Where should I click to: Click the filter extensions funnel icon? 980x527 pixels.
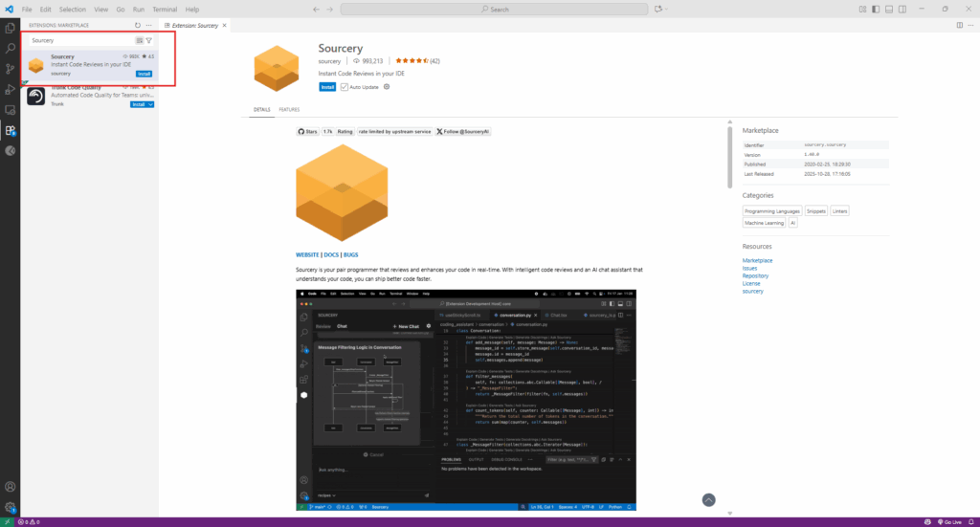[x=148, y=40]
